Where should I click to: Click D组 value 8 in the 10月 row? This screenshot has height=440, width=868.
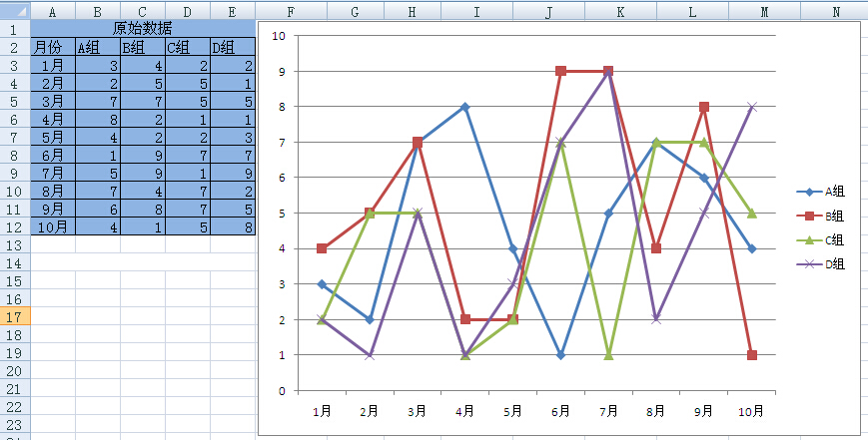click(233, 226)
